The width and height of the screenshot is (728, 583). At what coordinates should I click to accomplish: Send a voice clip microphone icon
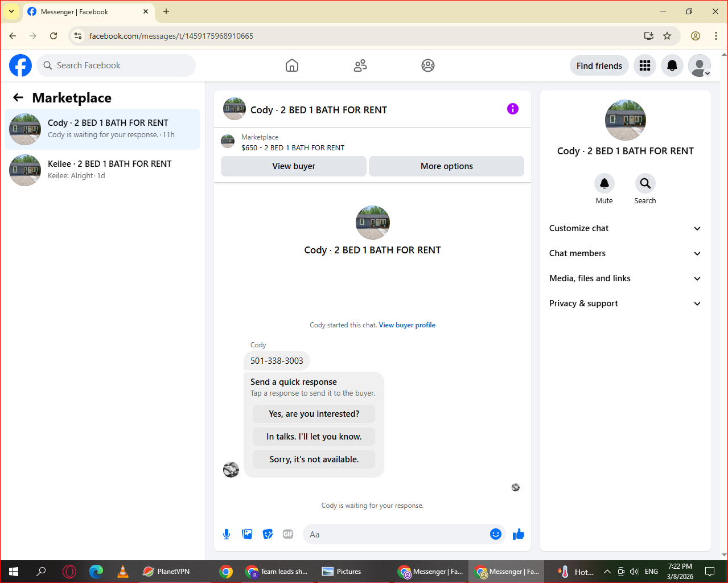pyautogui.click(x=227, y=534)
